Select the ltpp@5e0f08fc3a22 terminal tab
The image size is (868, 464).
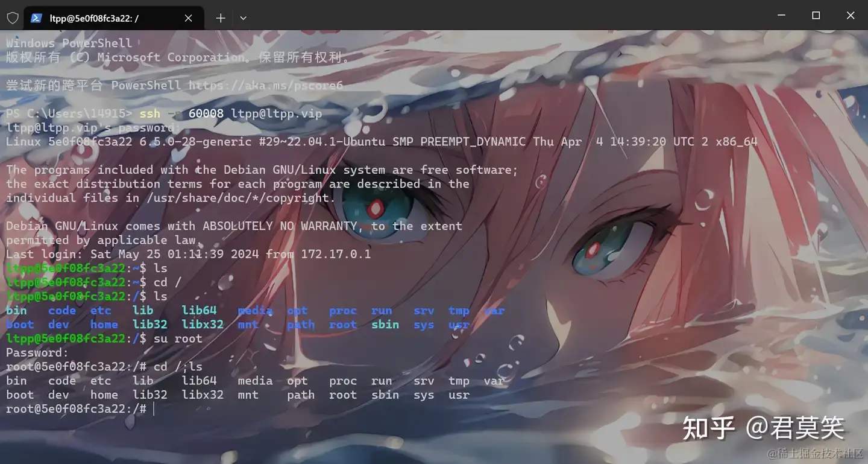pyautogui.click(x=113, y=18)
